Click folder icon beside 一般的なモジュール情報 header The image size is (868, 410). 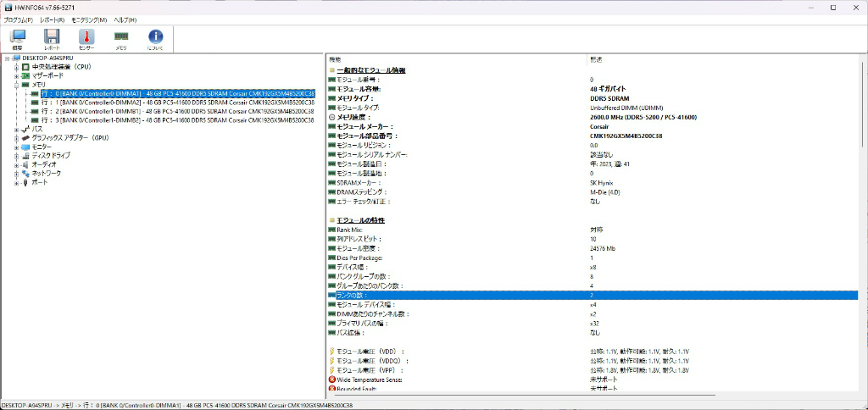(x=332, y=70)
